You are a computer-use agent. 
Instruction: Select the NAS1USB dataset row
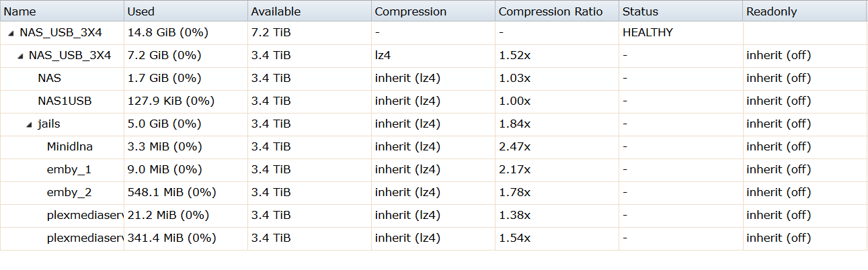[x=65, y=101]
